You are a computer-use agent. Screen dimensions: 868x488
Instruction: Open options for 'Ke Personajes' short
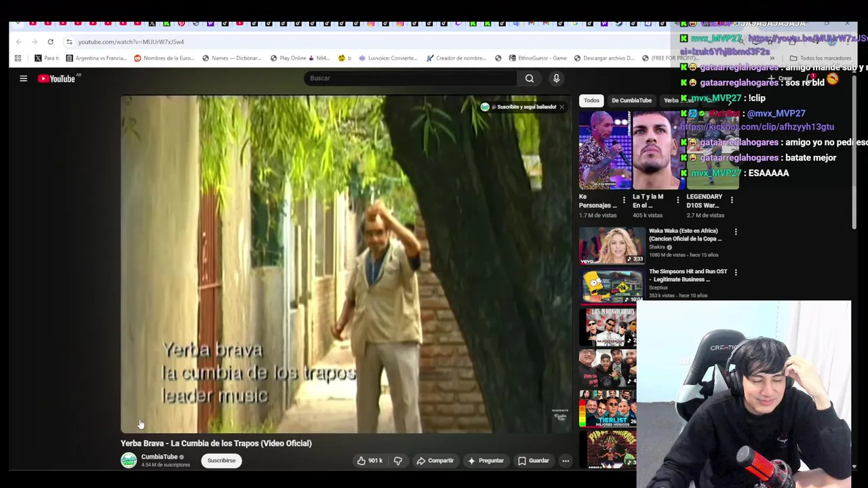click(x=624, y=200)
